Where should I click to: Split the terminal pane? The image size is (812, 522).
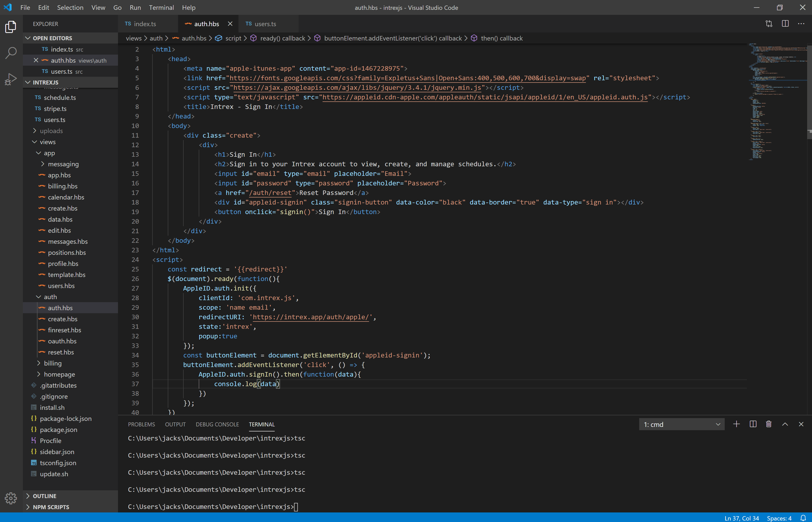click(x=752, y=424)
